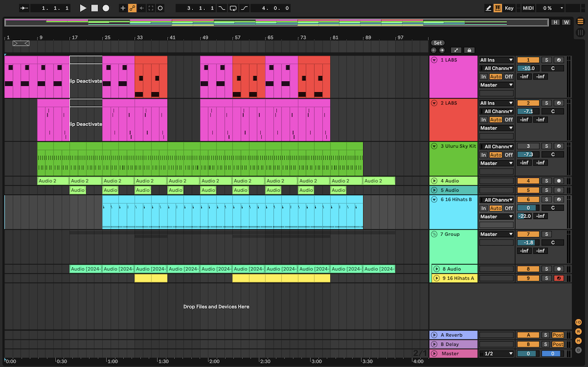Screen dimensions: 588x367
Task: Toggle the track 3 activator button
Action: coord(528,147)
